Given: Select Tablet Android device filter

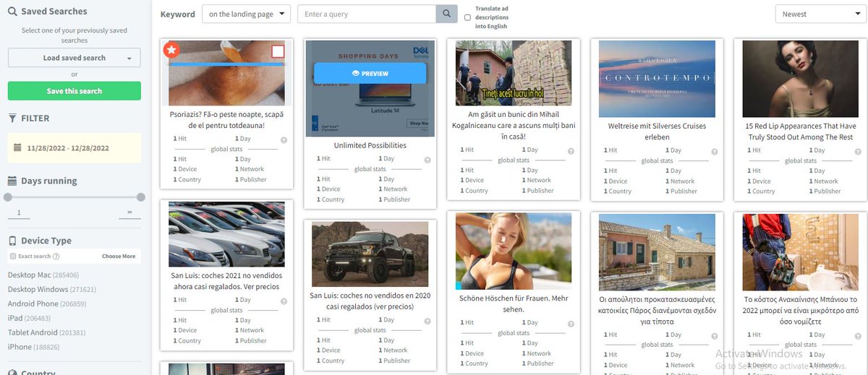Looking at the screenshot, I should pos(47,332).
